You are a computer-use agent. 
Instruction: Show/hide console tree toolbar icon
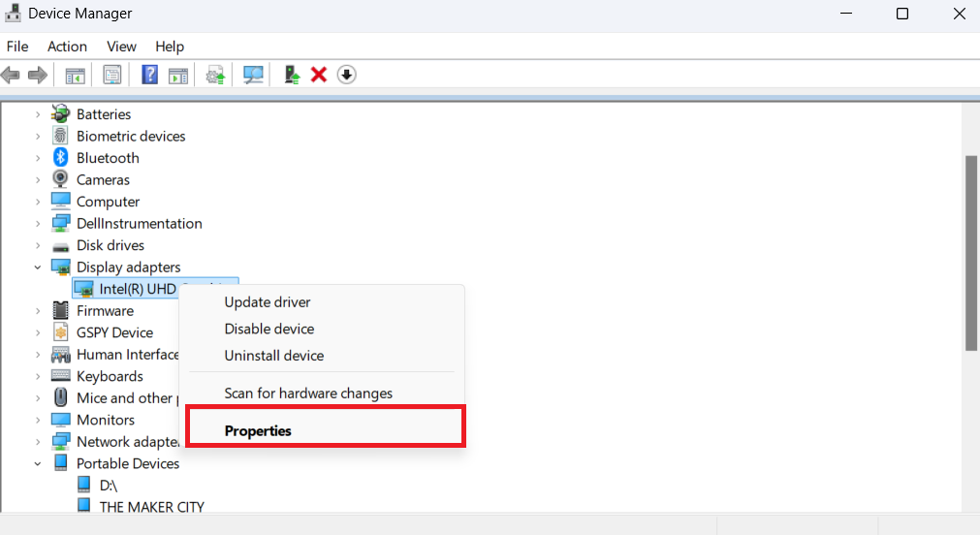pos(75,76)
